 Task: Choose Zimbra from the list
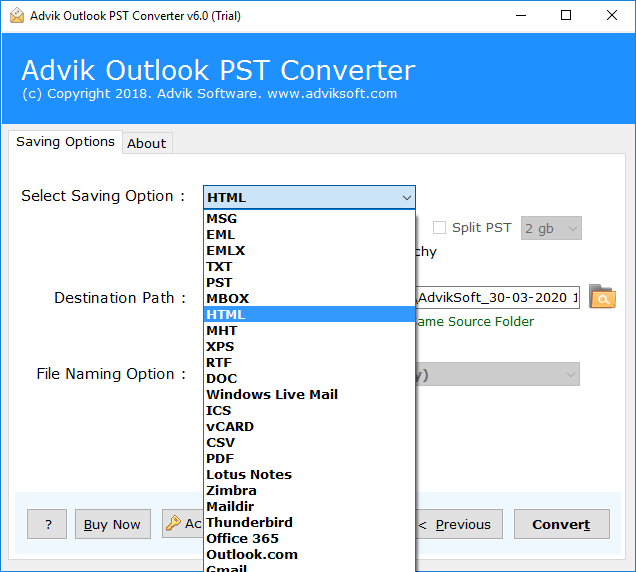[309, 490]
